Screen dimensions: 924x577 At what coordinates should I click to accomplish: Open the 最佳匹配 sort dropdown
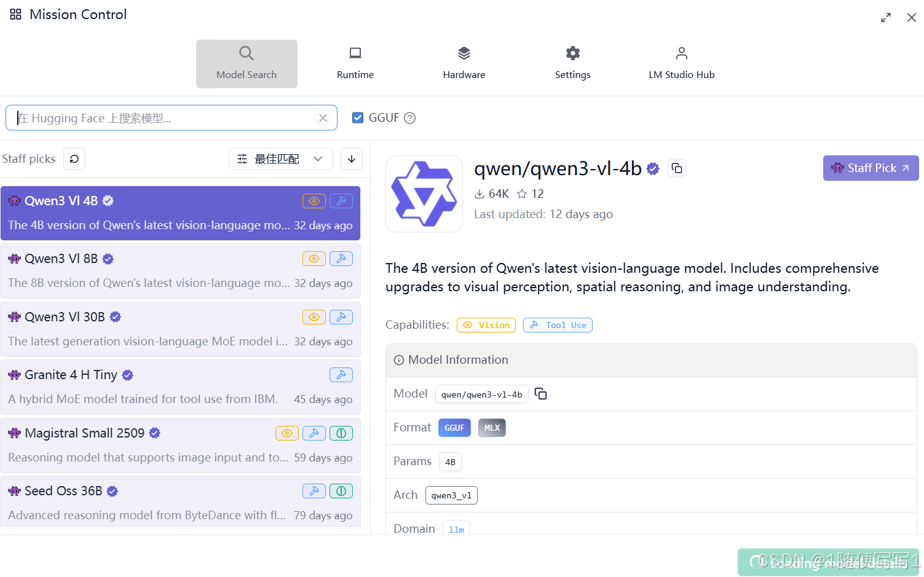pyautogui.click(x=280, y=159)
